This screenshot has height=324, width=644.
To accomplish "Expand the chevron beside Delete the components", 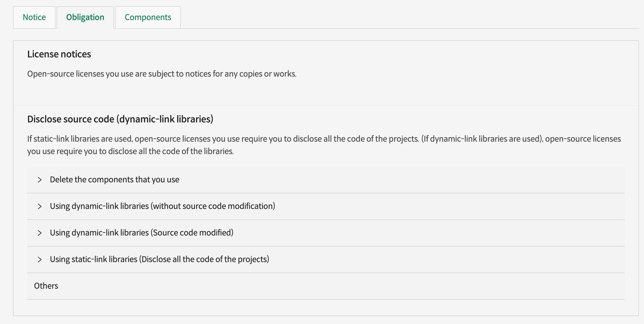I will point(40,180).
